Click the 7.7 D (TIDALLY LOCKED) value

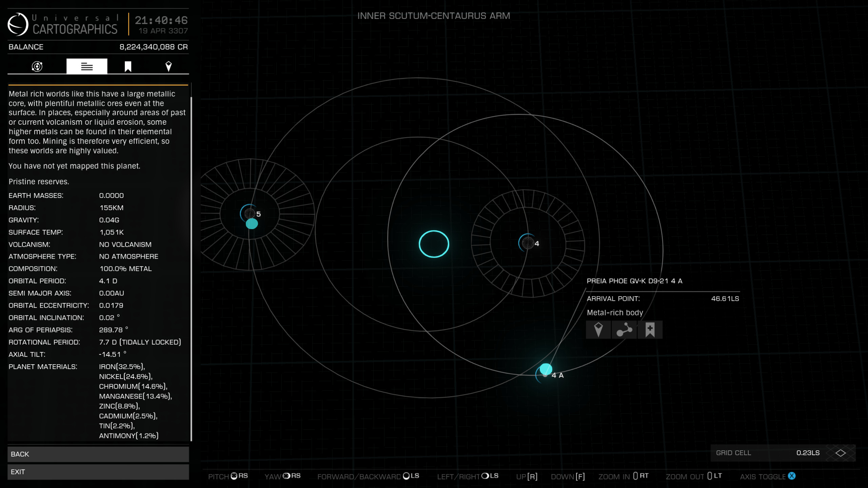140,342
